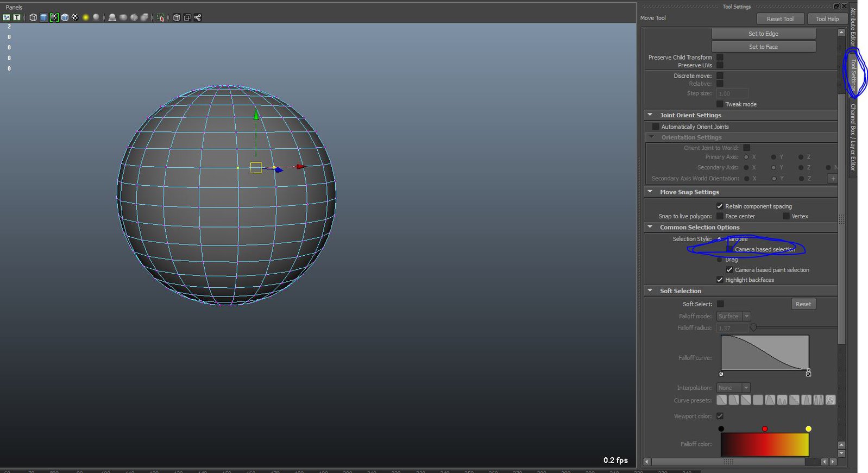Click the T text icon in panel toolbar
This screenshot has height=473, width=868.
(x=17, y=17)
